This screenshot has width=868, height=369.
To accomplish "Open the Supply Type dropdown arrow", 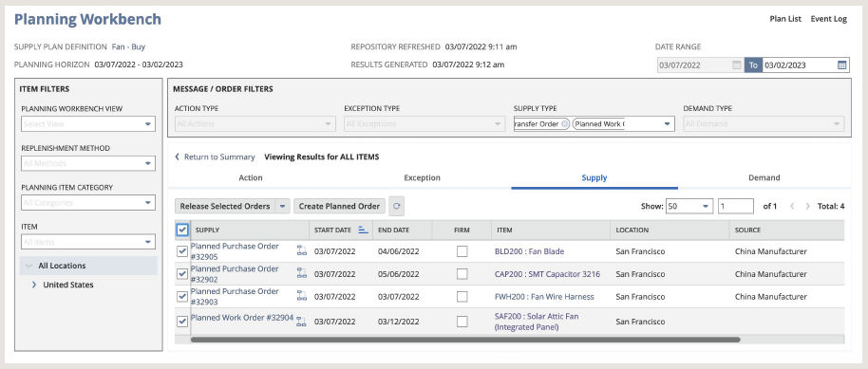I will 667,124.
